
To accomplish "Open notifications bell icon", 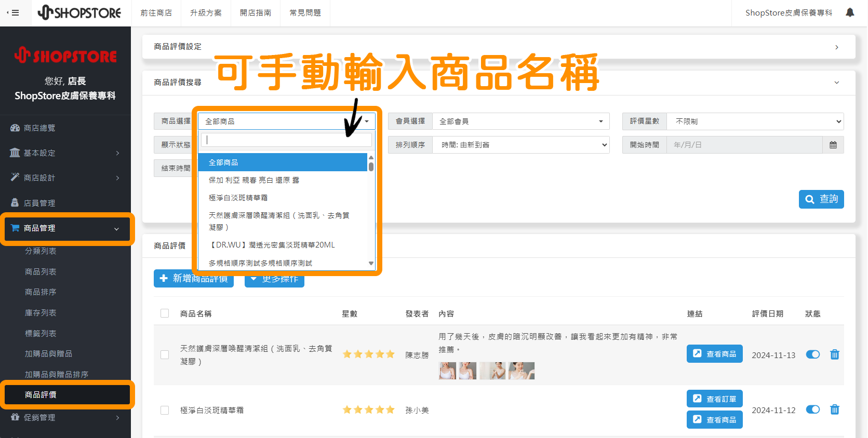I will tap(850, 12).
